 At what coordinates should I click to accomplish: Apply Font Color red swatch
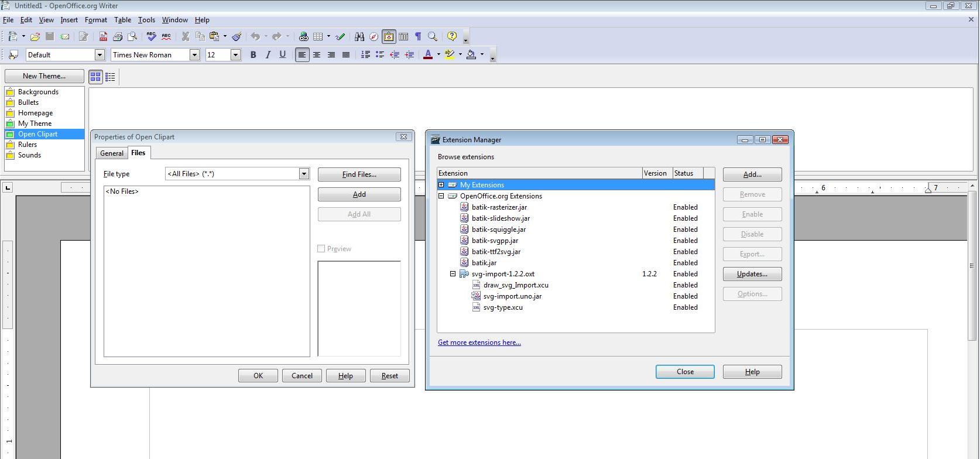[428, 54]
